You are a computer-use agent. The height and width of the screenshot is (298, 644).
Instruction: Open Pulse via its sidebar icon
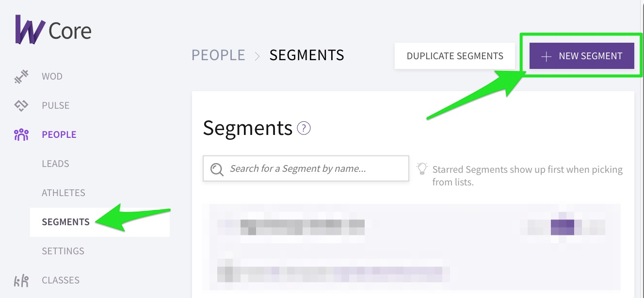pos(21,105)
